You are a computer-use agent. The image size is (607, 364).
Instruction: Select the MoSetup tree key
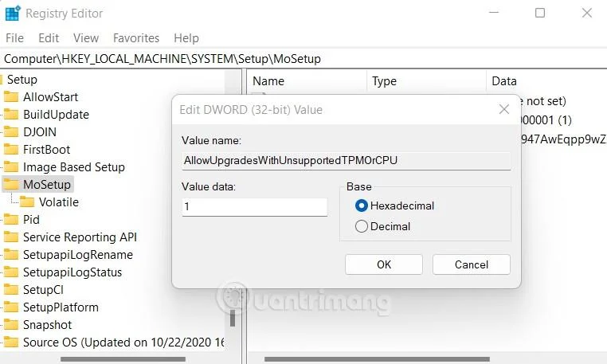coord(47,184)
